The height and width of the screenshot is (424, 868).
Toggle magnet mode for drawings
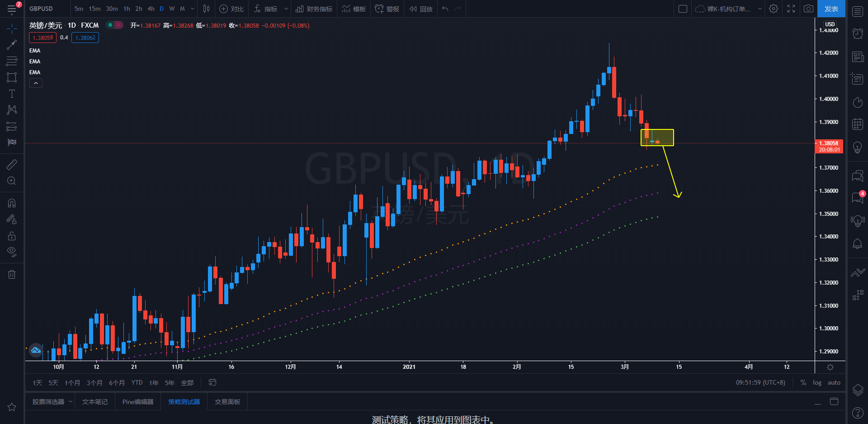point(12,203)
